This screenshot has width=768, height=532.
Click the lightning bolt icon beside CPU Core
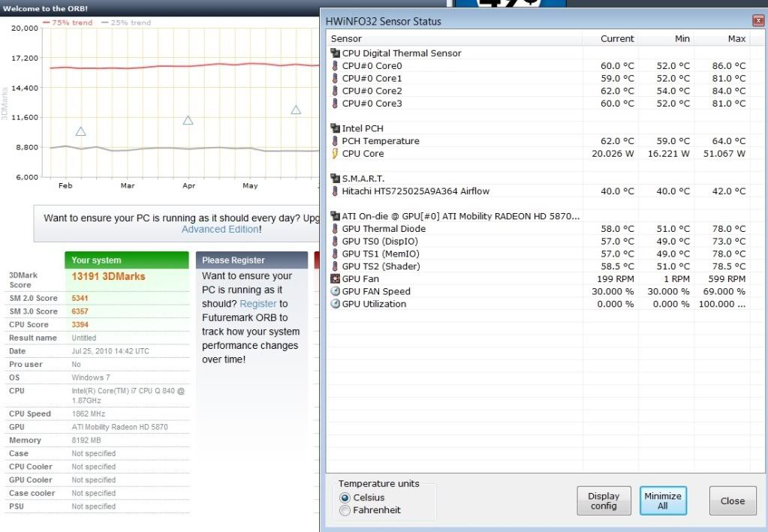click(x=335, y=153)
